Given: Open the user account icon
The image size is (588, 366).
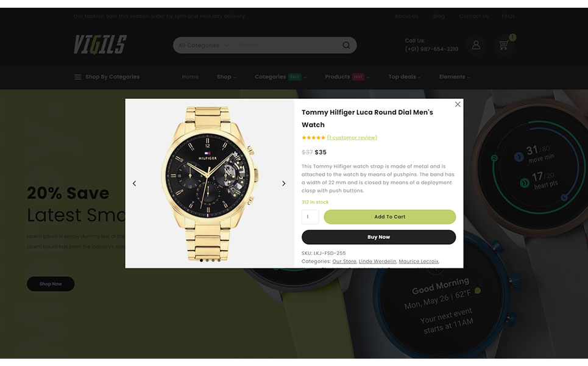Looking at the screenshot, I should point(476,45).
